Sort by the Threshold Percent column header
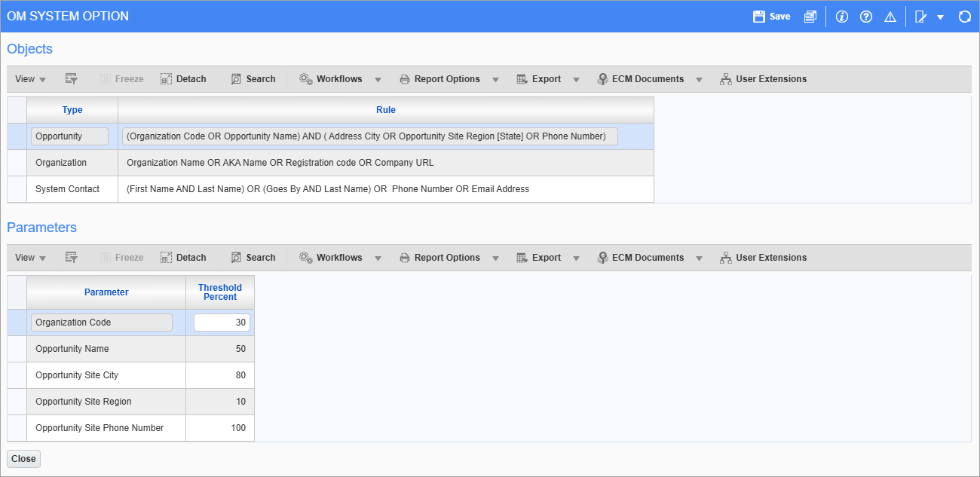The height and width of the screenshot is (477, 980). click(x=220, y=292)
